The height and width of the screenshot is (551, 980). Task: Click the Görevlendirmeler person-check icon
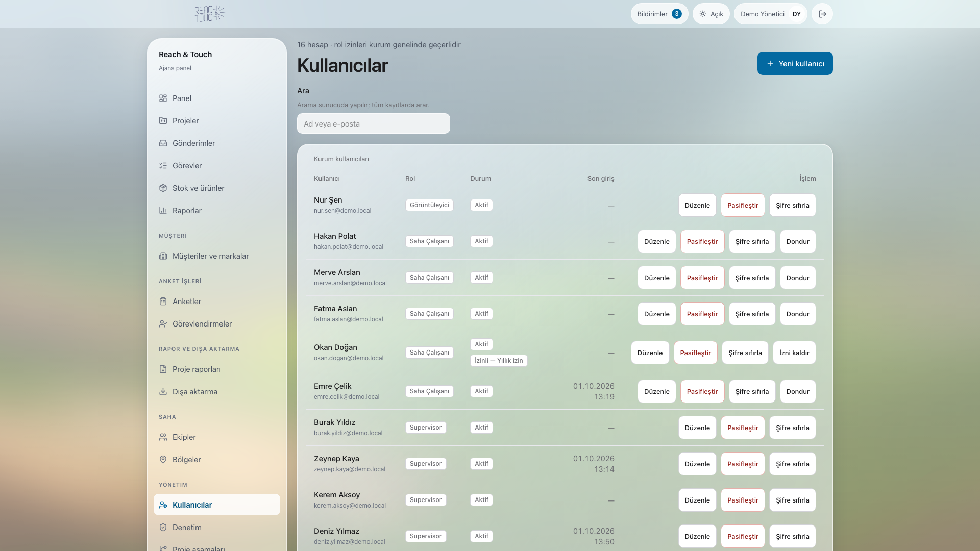(x=163, y=324)
